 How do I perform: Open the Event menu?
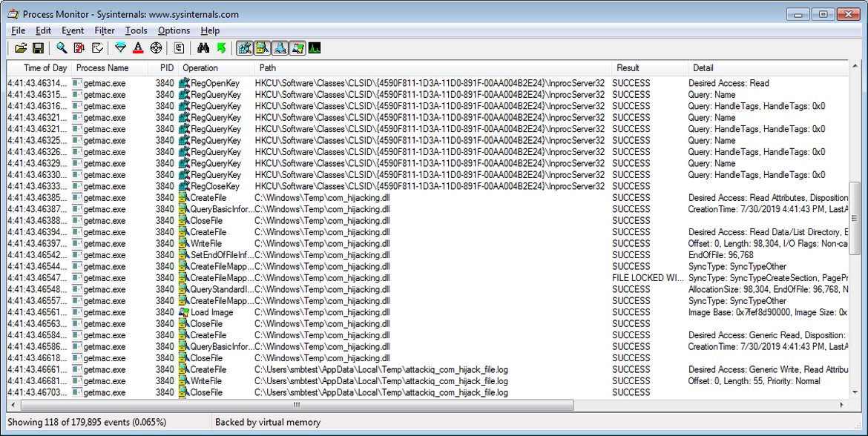73,30
